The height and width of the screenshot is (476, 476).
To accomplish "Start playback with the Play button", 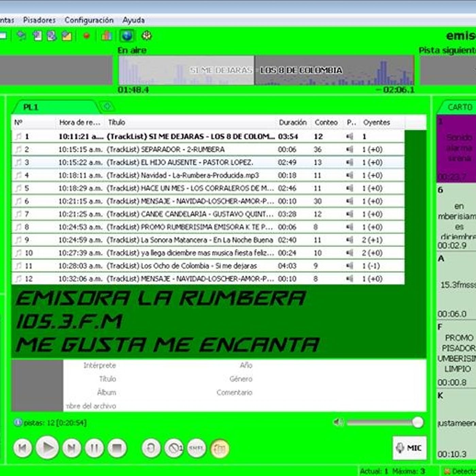I will point(47,448).
